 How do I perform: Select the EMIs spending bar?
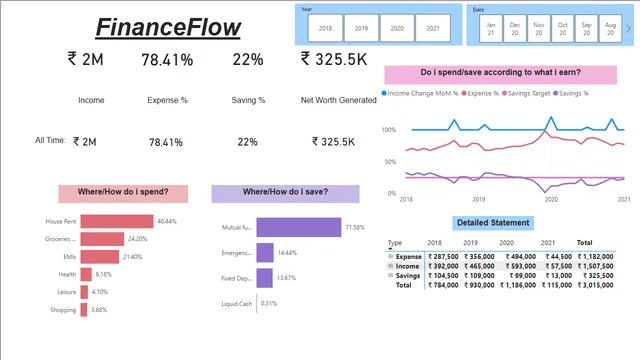[x=100, y=257]
